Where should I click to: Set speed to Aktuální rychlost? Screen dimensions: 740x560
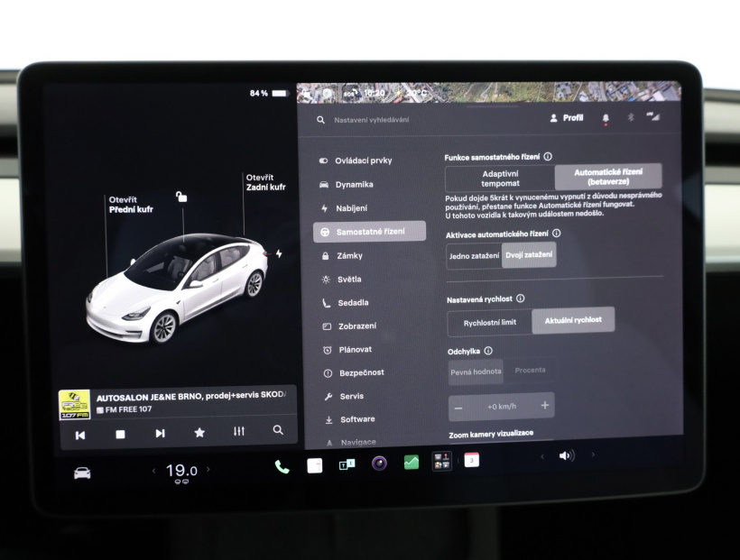point(573,320)
